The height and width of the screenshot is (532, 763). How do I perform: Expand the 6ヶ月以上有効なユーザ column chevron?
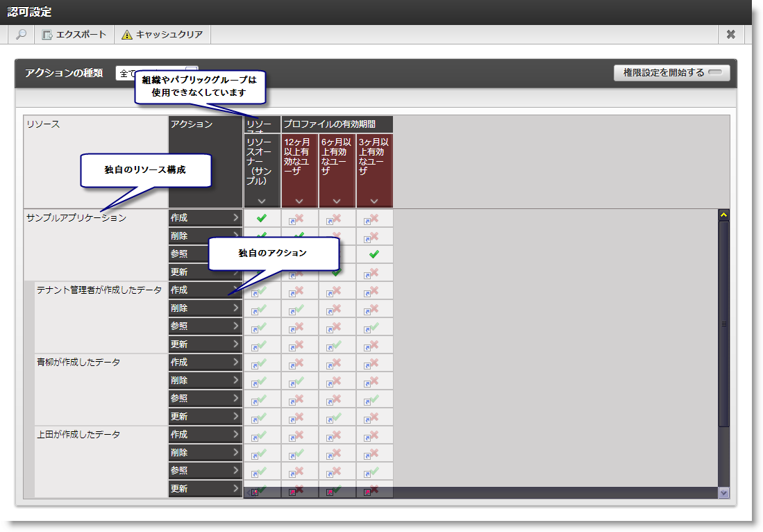(x=337, y=201)
